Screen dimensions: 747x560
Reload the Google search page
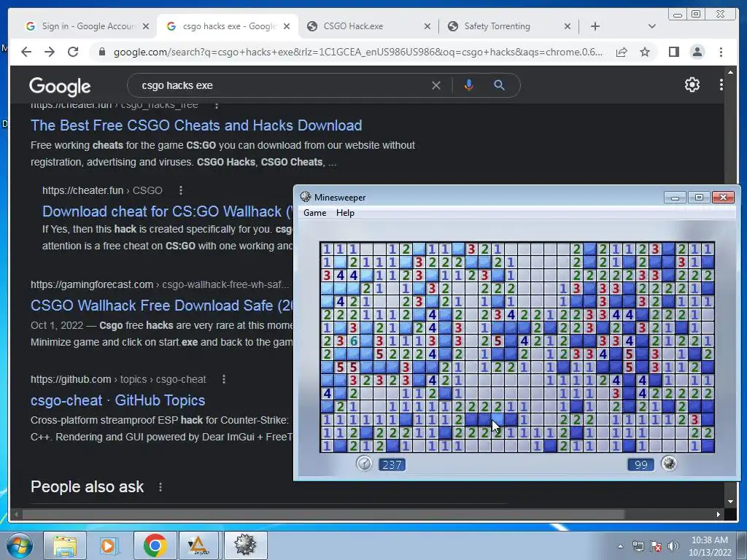[73, 52]
